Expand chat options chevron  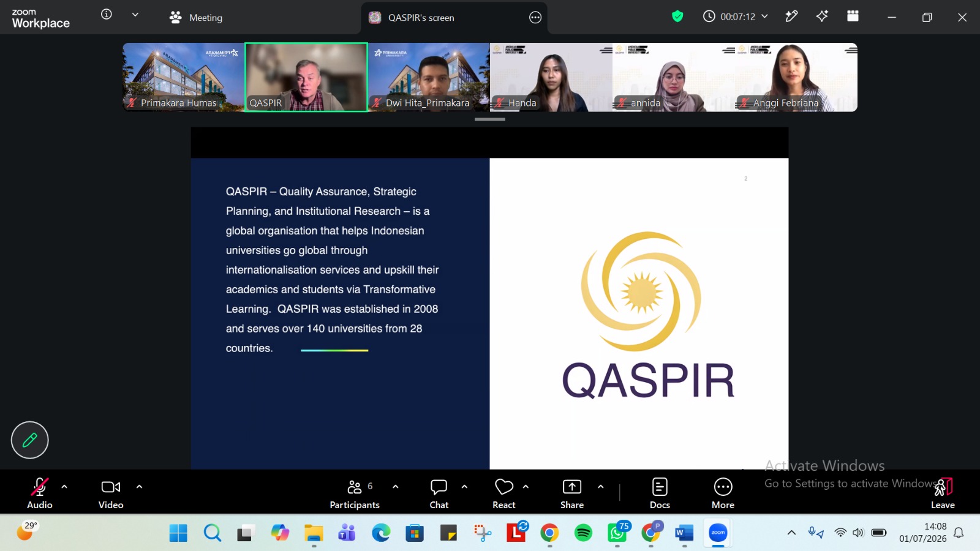tap(464, 487)
